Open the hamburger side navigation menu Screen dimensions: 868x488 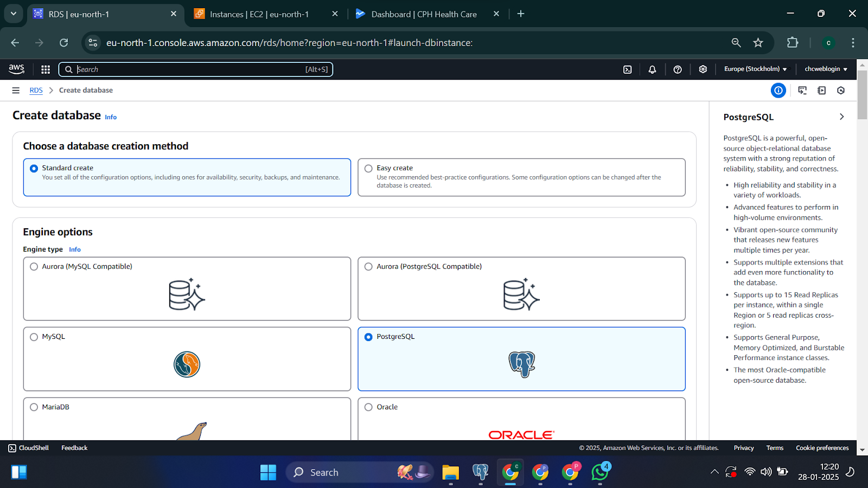tap(16, 91)
